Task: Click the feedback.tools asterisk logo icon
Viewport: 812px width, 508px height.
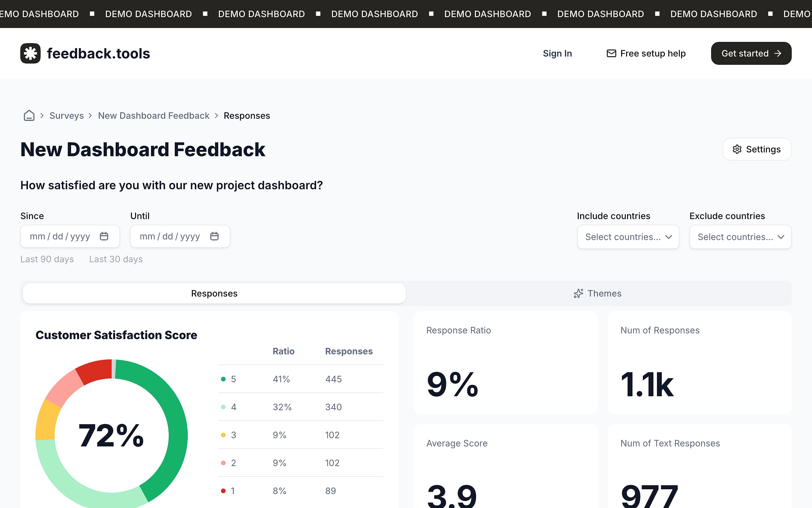Action: (30, 53)
